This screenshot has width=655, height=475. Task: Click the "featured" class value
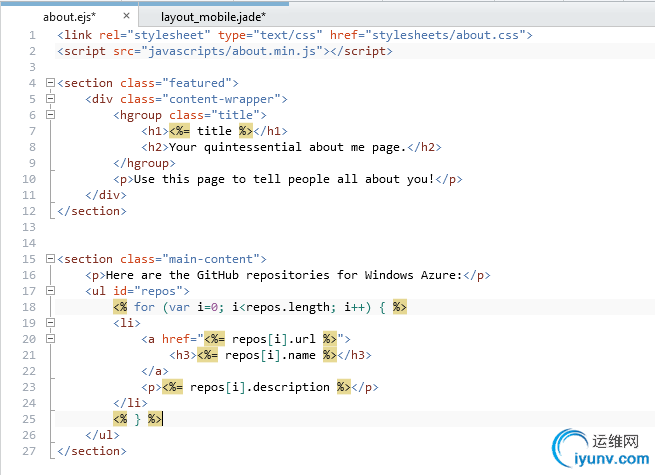tap(197, 83)
